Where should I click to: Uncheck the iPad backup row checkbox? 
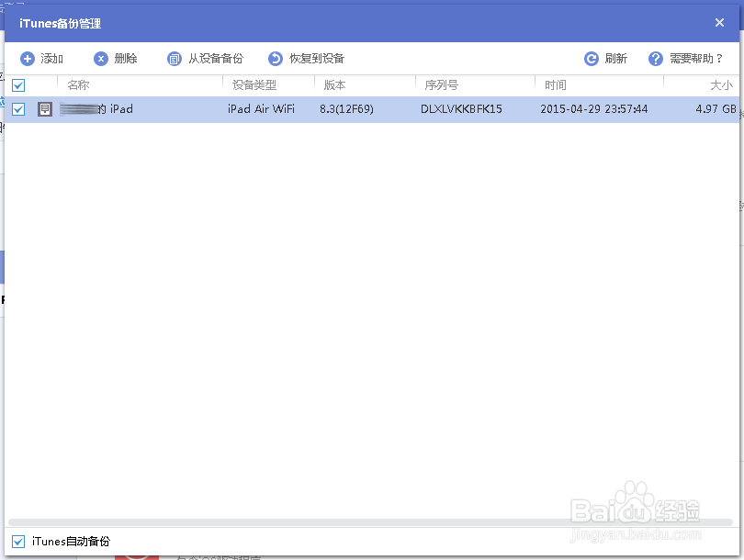click(17, 108)
